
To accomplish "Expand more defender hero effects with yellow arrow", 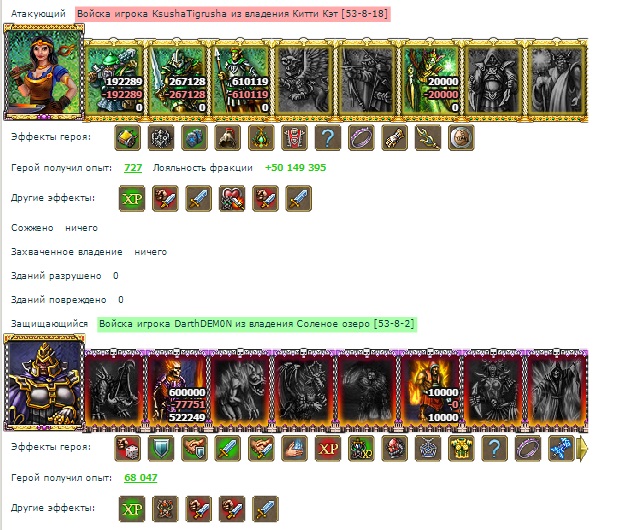I will click(583, 448).
